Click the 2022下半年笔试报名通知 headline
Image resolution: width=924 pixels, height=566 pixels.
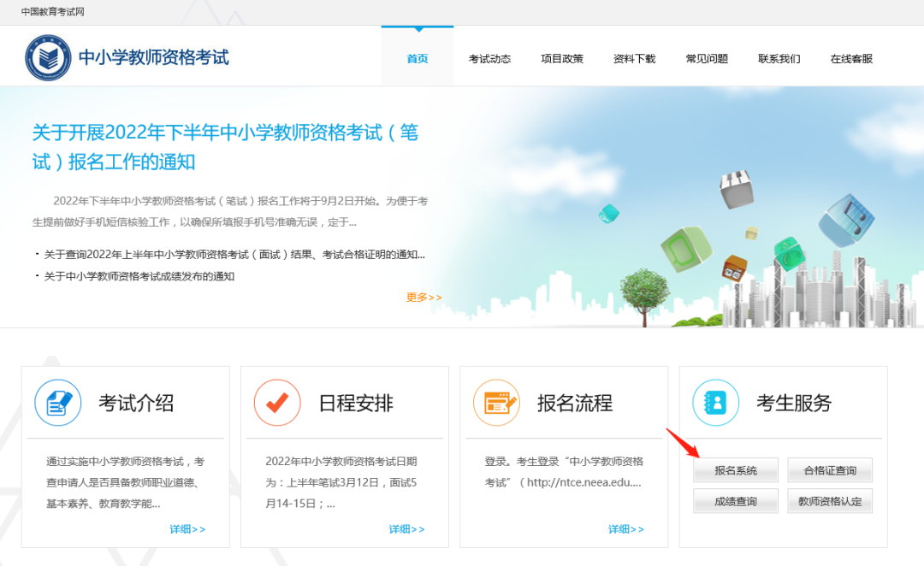pyautogui.click(x=227, y=145)
